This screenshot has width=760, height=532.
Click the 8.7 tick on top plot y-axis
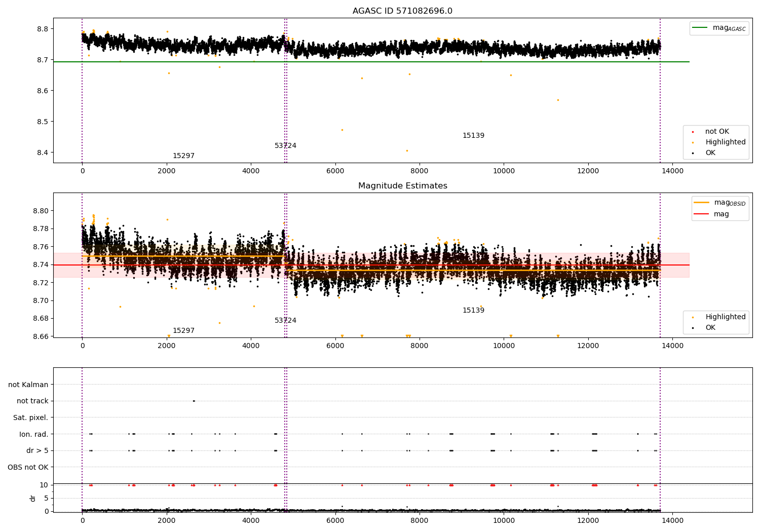(43, 60)
